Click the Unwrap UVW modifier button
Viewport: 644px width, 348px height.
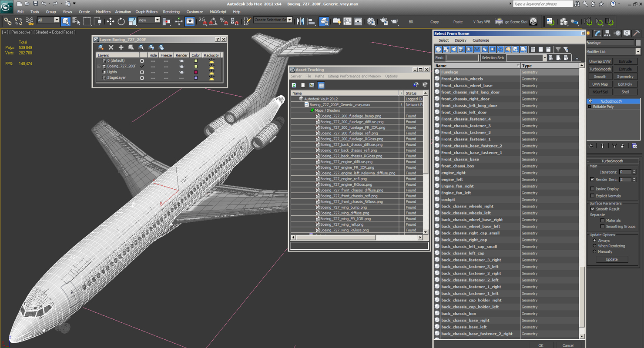pos(600,61)
